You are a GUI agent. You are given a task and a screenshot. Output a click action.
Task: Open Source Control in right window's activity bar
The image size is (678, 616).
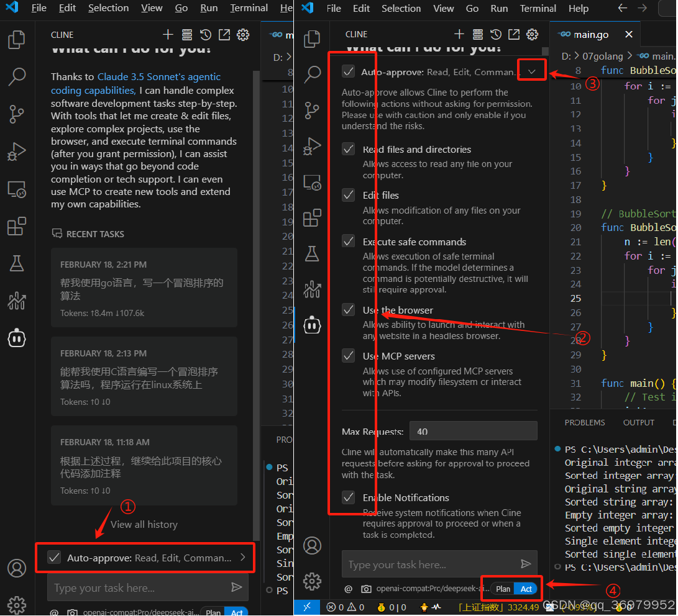click(312, 111)
